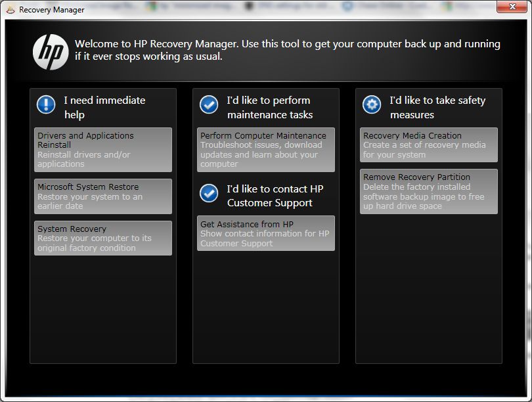Click the HP logo icon
This screenshot has height=402, width=532.
click(x=51, y=52)
